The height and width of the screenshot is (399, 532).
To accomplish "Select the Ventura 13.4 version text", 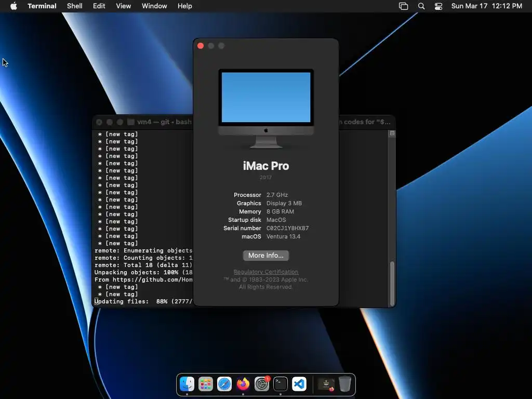I will click(x=283, y=236).
